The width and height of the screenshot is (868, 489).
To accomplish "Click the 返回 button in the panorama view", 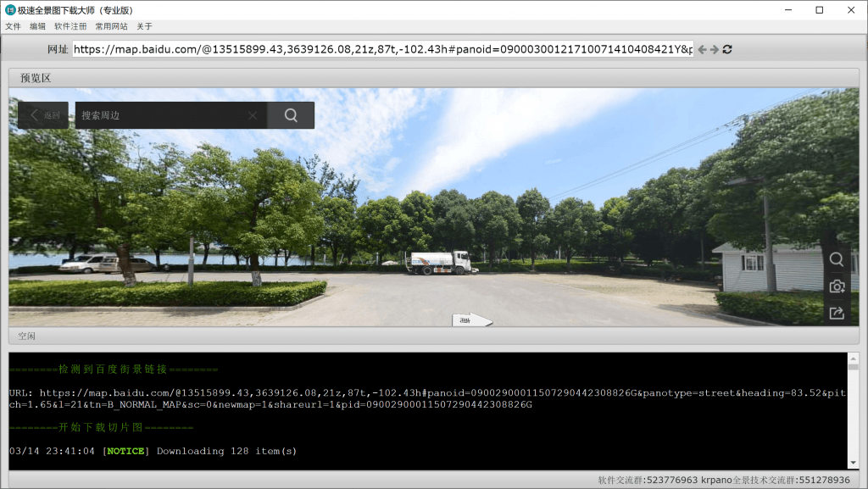I will [42, 114].
